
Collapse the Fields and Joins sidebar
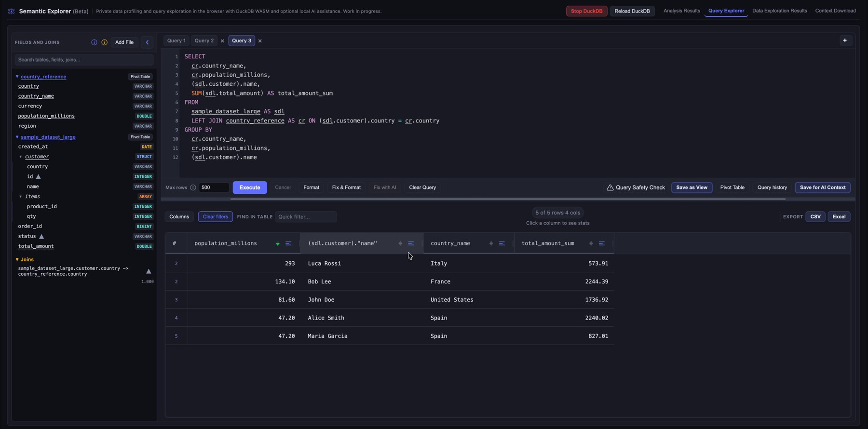(x=147, y=42)
